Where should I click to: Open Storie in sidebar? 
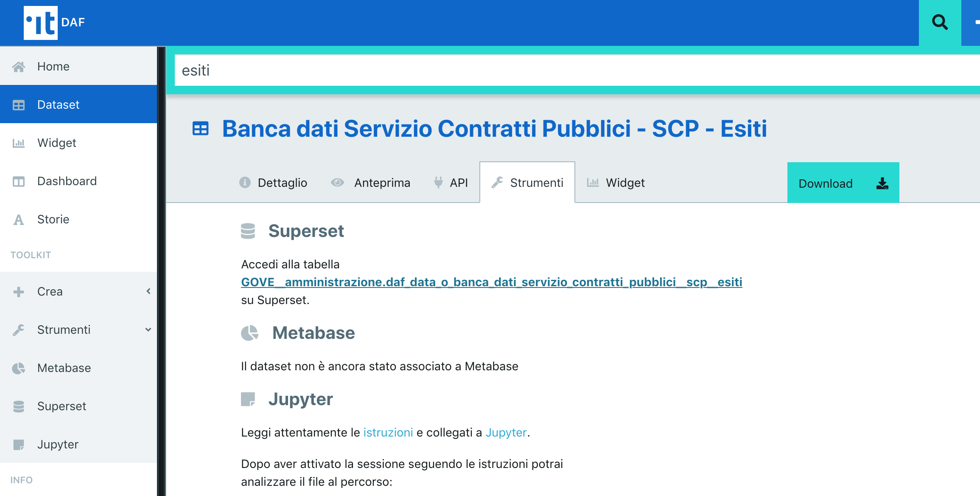[x=78, y=219]
